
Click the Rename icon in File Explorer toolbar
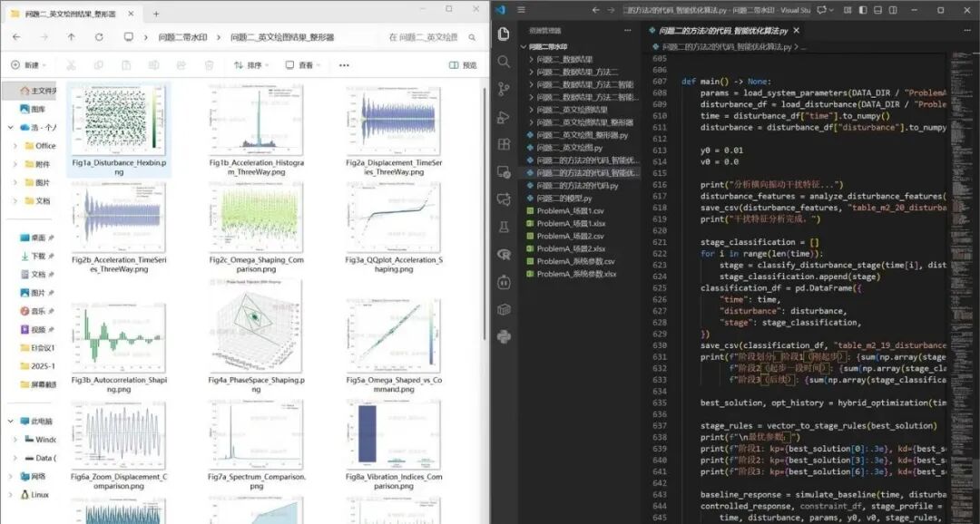point(153,65)
